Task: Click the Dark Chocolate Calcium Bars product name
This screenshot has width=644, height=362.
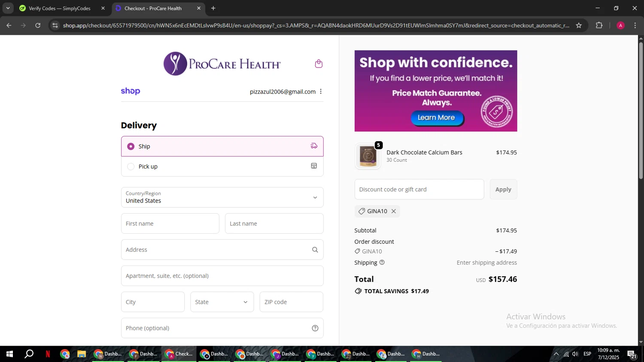Action: [424, 152]
